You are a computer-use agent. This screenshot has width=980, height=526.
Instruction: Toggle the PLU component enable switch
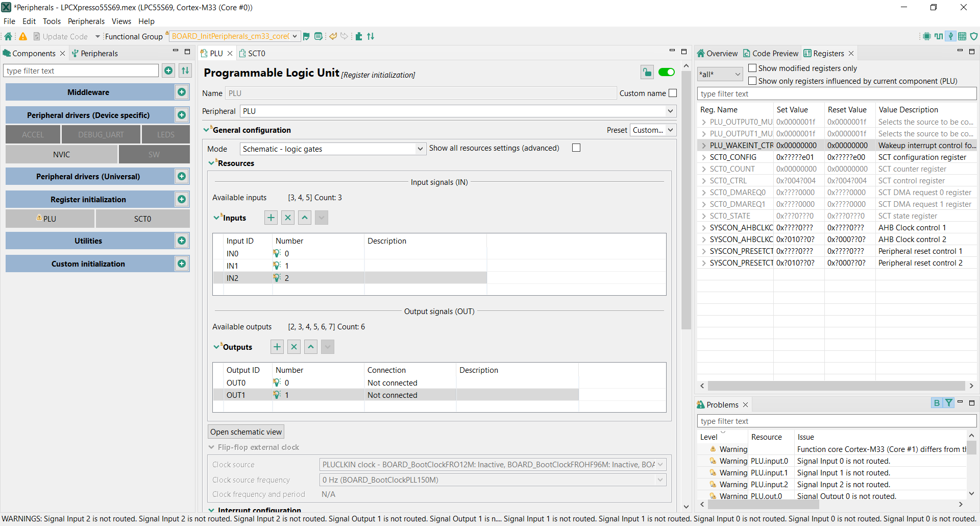667,73
